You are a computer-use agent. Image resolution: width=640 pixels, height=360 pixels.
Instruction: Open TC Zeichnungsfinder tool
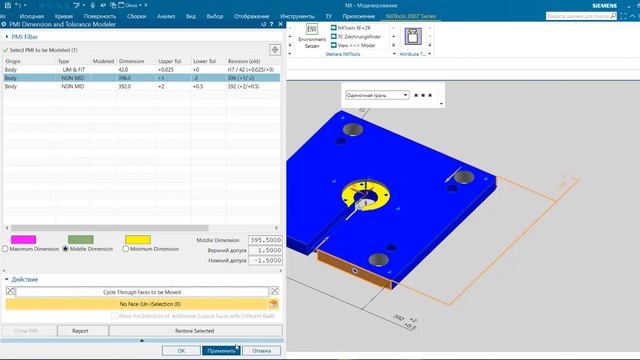356,36
